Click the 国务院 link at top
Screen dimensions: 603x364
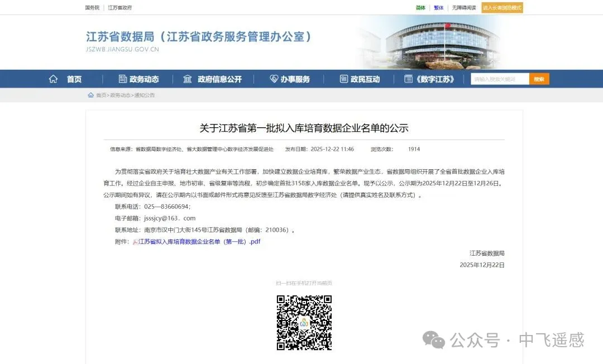click(x=92, y=8)
